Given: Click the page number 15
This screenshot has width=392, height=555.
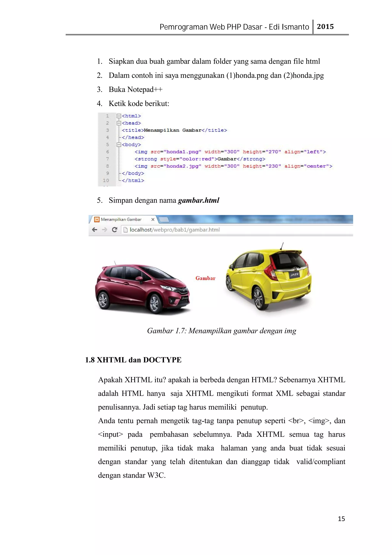Looking at the screenshot, I should pyautogui.click(x=341, y=519).
